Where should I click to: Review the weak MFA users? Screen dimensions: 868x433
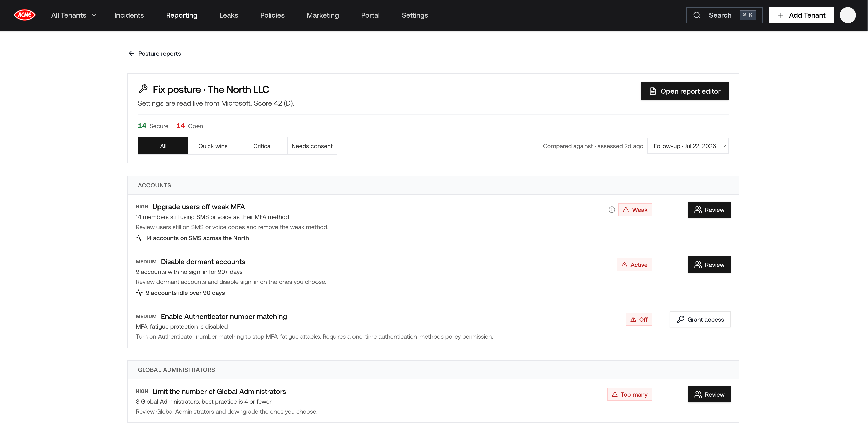coord(709,210)
